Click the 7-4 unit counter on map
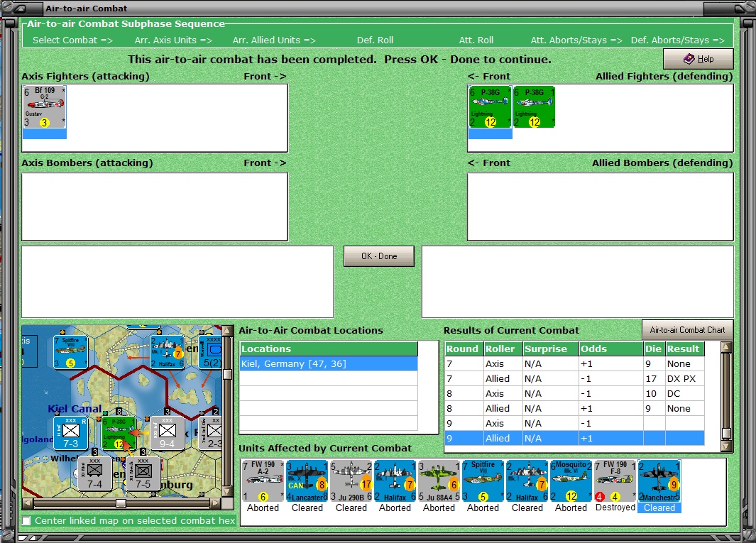 pyautogui.click(x=94, y=473)
